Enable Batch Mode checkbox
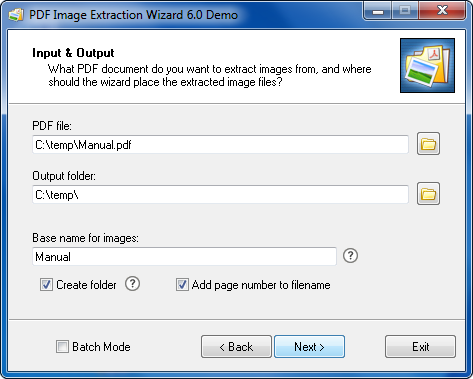The height and width of the screenshot is (379, 473). [62, 346]
